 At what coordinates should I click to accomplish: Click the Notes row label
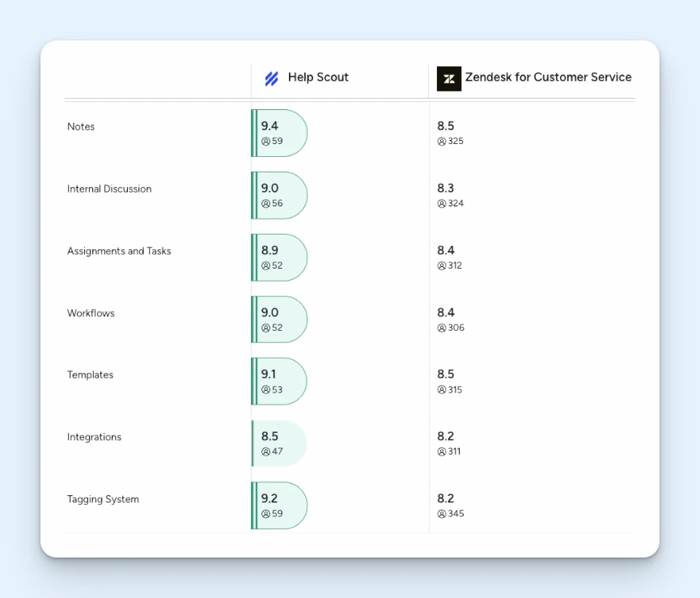point(81,127)
